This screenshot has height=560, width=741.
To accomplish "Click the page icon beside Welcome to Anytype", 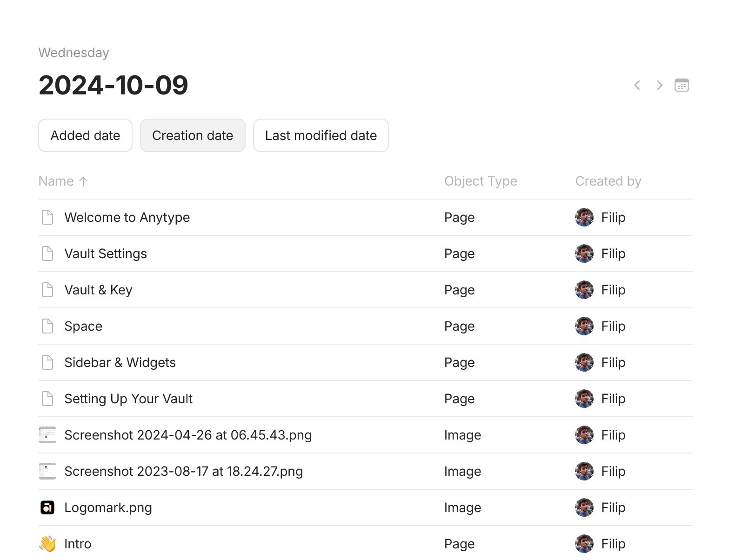I will 47,217.
